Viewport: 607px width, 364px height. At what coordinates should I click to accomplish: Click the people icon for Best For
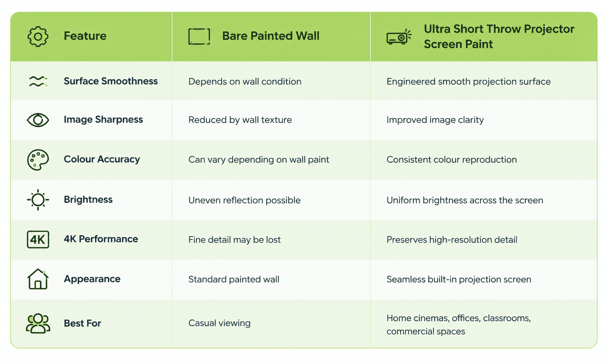tap(38, 324)
